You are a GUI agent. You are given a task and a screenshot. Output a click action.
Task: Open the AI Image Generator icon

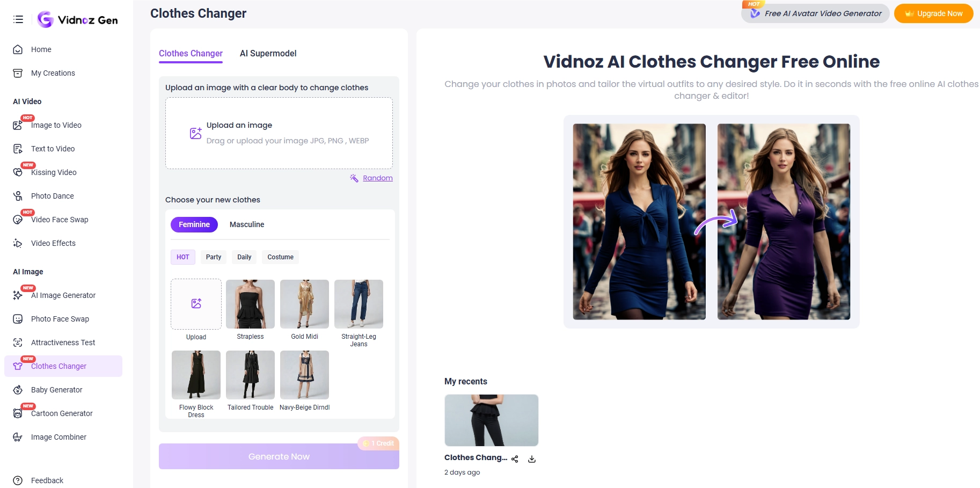18,295
